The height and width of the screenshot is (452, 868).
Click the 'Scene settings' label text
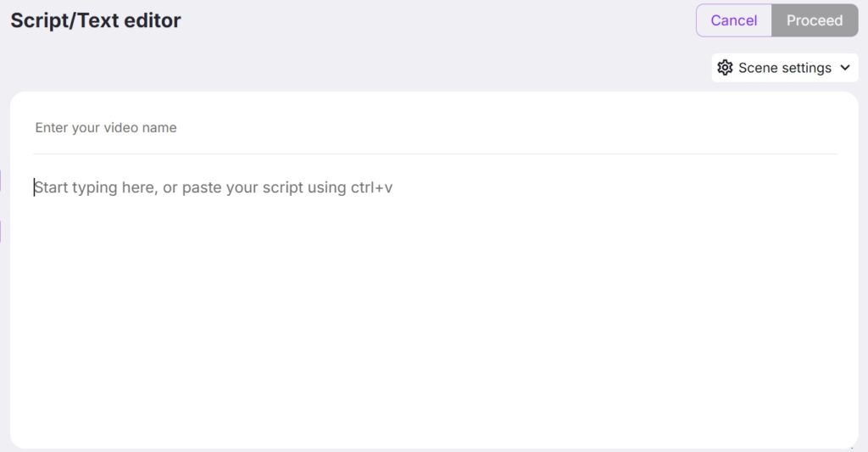[784, 68]
